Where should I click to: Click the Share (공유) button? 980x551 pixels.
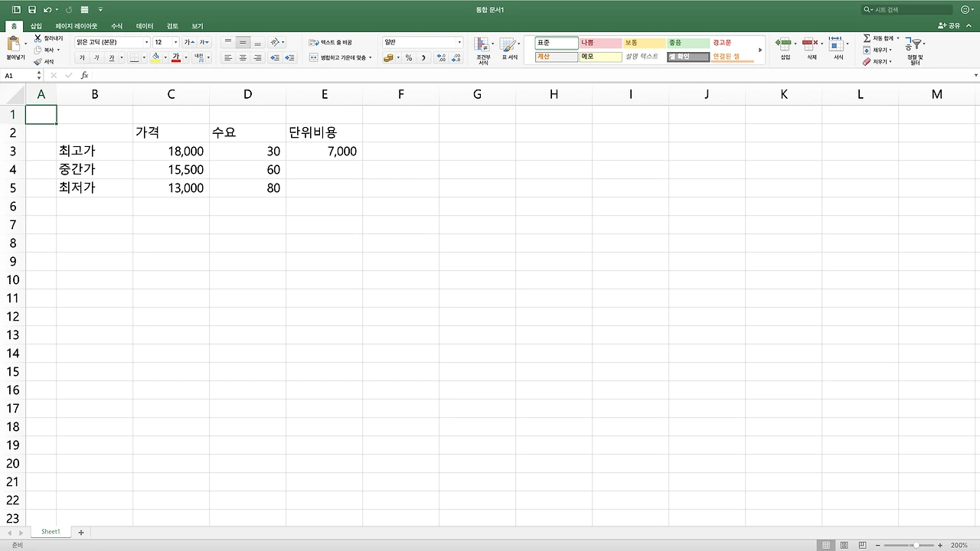tap(949, 26)
